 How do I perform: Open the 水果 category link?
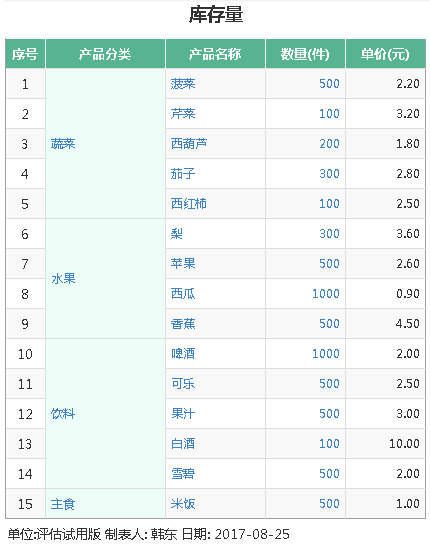click(63, 279)
